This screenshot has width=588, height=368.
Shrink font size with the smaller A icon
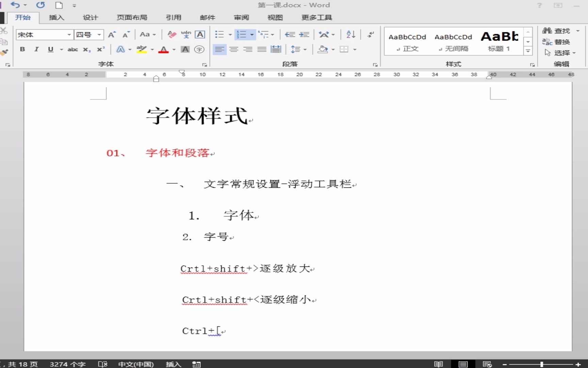tap(126, 34)
